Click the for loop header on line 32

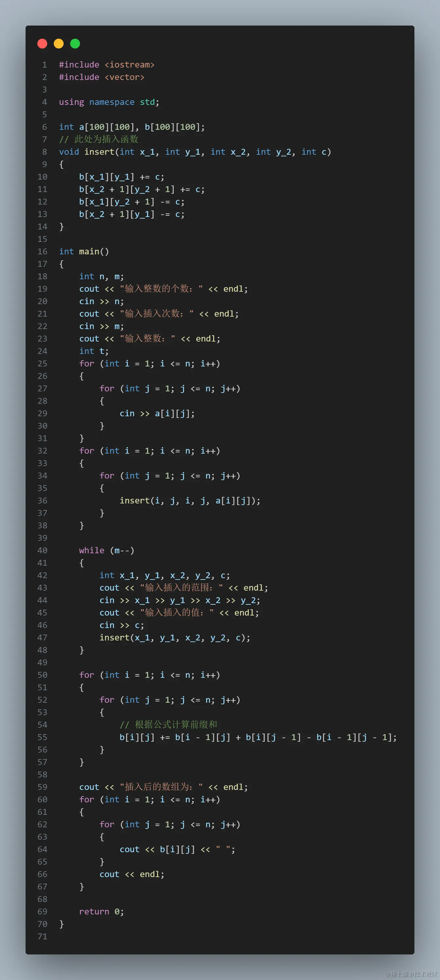(150, 451)
